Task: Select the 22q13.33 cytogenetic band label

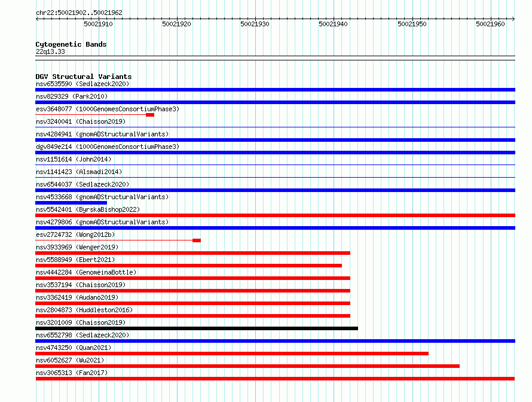Action: tap(50, 51)
